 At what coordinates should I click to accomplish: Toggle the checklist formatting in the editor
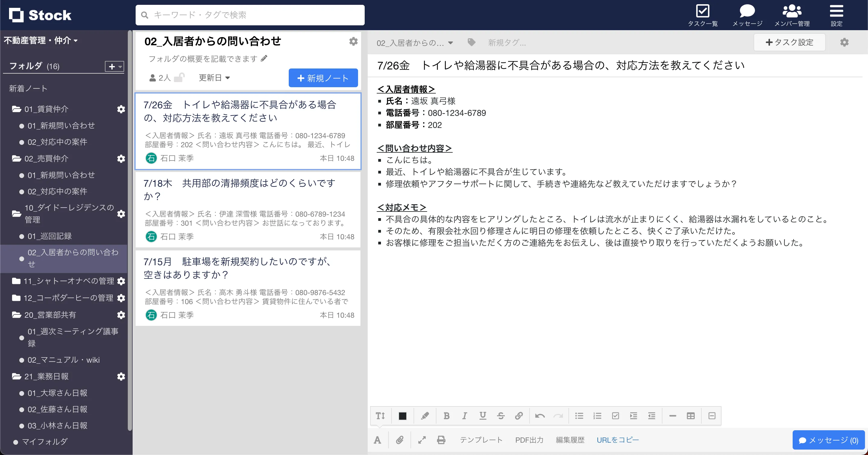[x=616, y=416]
